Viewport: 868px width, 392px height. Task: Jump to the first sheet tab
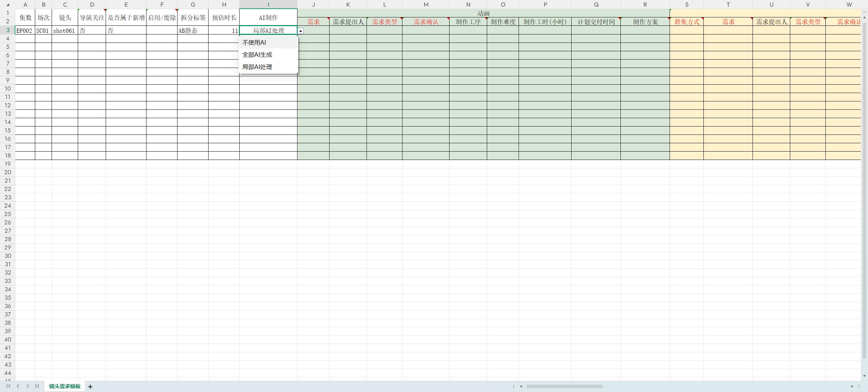click(x=8, y=386)
